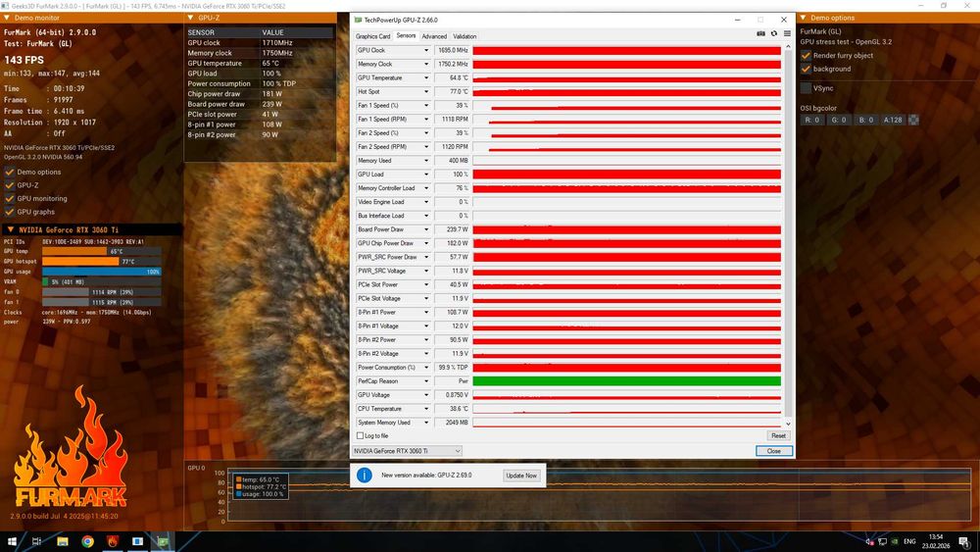Image resolution: width=980 pixels, height=552 pixels.
Task: Open the OSI bgcolor color swatch
Action: [913, 120]
